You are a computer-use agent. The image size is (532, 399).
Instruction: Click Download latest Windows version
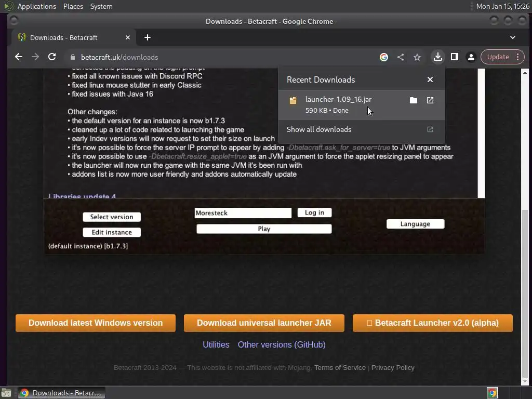(x=96, y=323)
